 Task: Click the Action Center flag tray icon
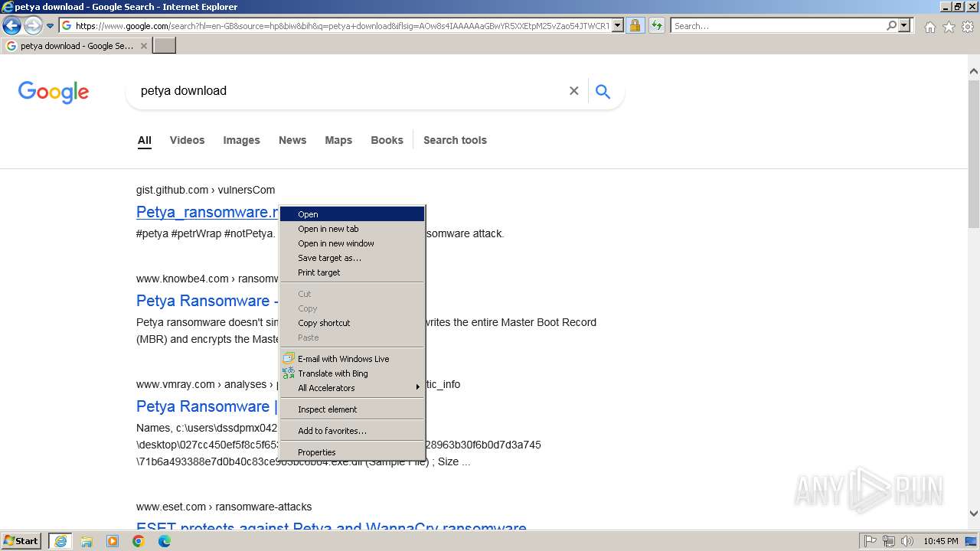(871, 541)
